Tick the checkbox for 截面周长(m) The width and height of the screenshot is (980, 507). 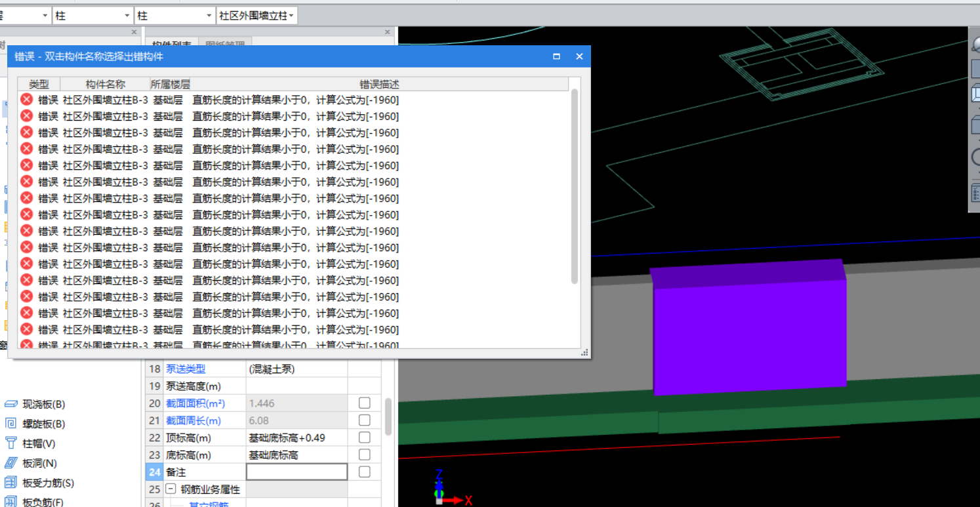[x=365, y=420]
